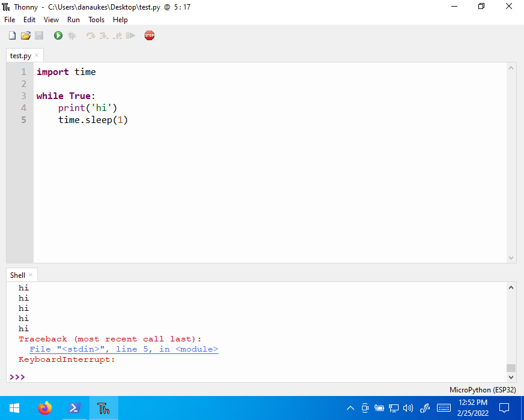Screen dimensions: 524x420
Task: Show hidden system tray icons
Action: [x=350, y=408]
